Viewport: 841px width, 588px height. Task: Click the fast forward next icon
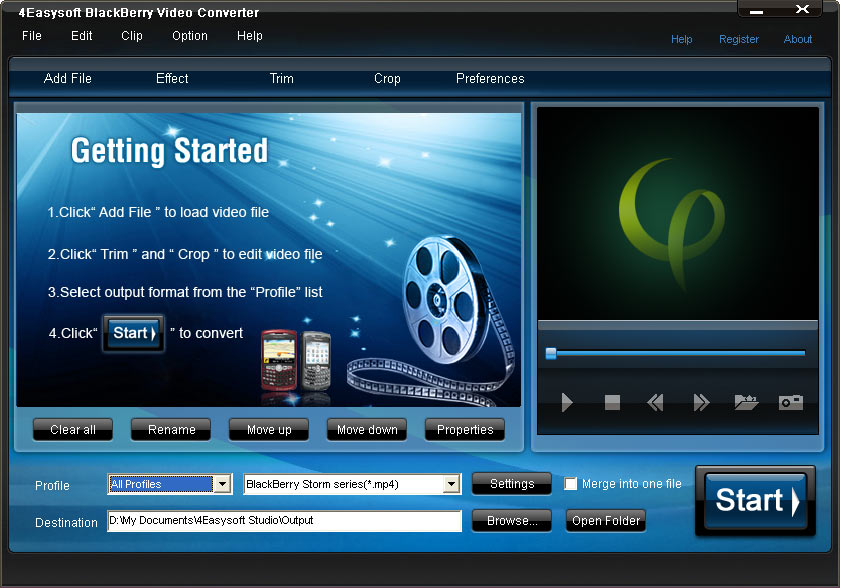tap(701, 403)
